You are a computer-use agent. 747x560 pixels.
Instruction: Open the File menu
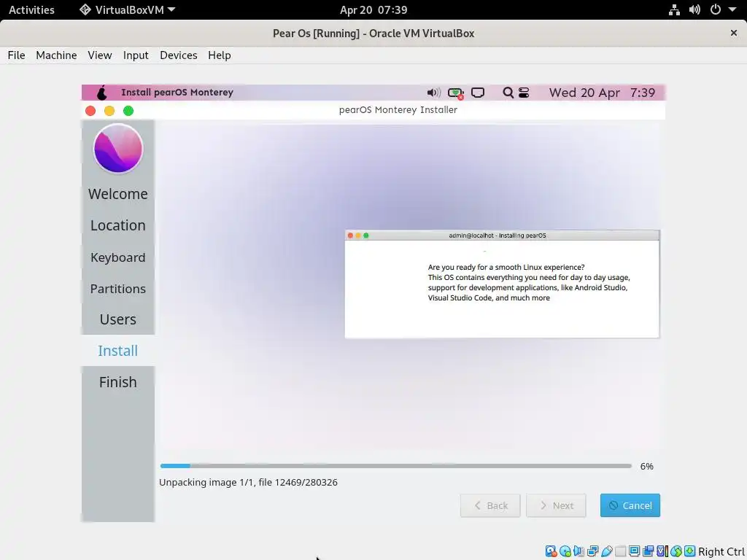(x=16, y=55)
